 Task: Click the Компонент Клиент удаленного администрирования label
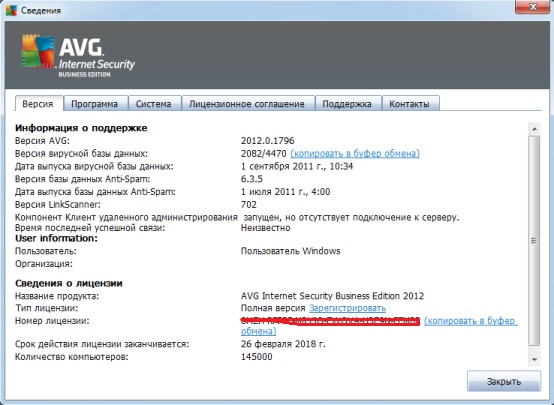(x=126, y=217)
